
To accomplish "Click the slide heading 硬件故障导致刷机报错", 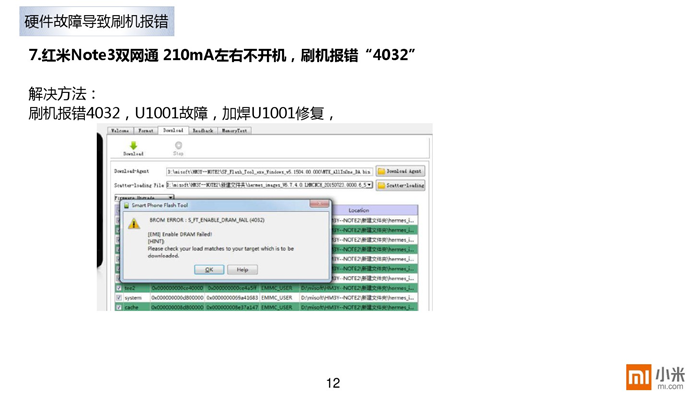I will pos(97,21).
